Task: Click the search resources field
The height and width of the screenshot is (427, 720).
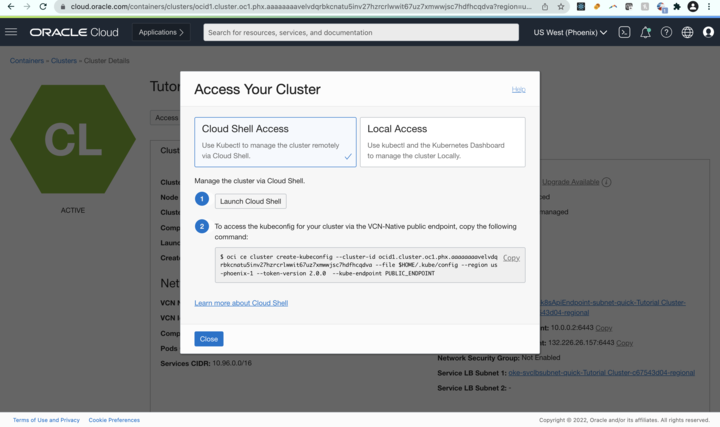Action: click(361, 32)
